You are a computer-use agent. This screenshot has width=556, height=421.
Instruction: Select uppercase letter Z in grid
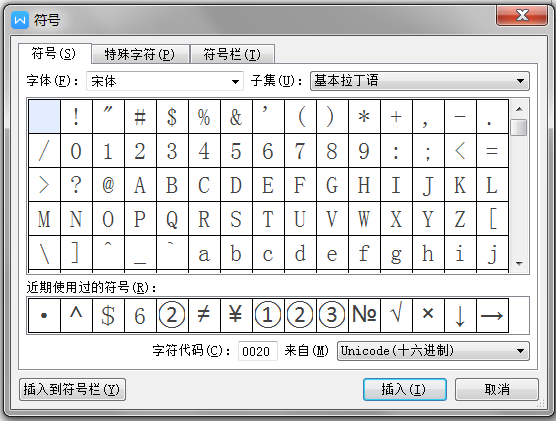click(460, 219)
